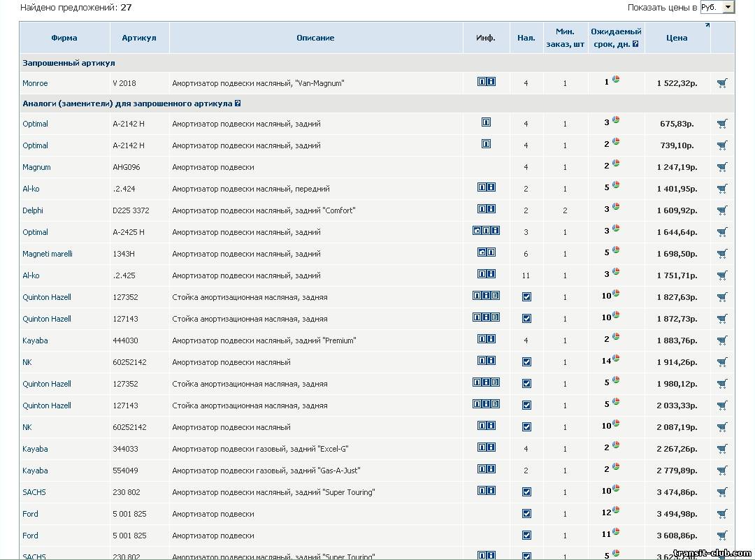Add Ford 3 494,98р. item to cart
This screenshot has height=560, width=755.
[x=721, y=514]
